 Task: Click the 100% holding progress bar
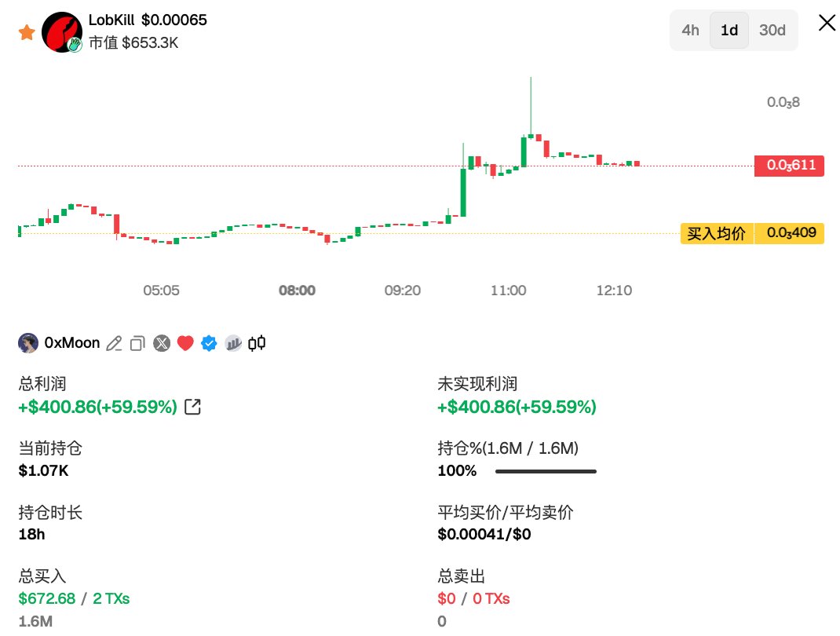point(546,472)
